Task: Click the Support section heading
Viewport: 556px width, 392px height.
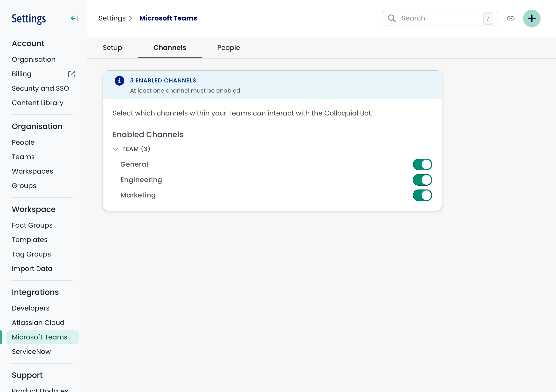Action: (x=27, y=376)
